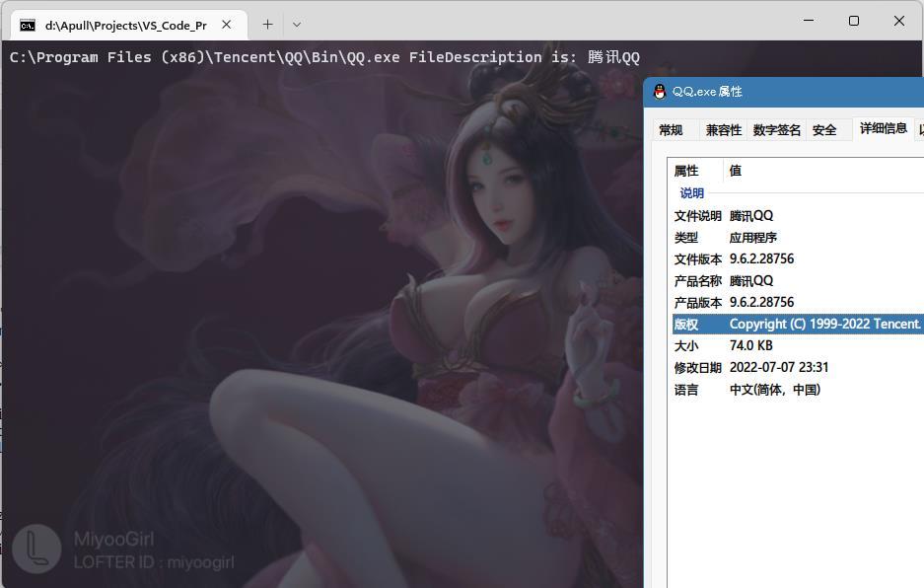Click the 说明 group heading
Viewport: 924px width, 588px height.
692,192
